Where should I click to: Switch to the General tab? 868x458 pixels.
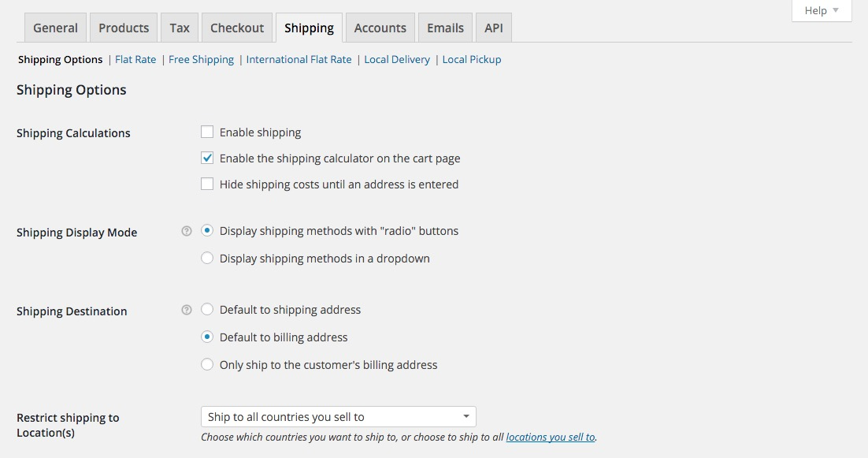coord(55,28)
